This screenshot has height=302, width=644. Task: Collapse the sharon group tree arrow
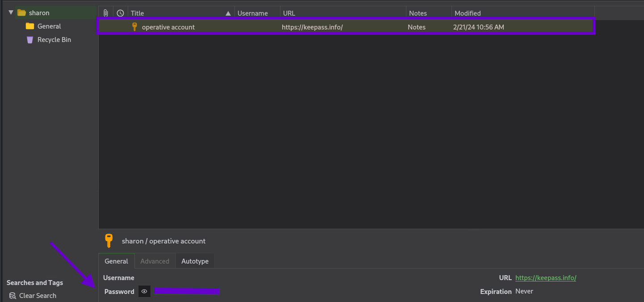[x=11, y=13]
